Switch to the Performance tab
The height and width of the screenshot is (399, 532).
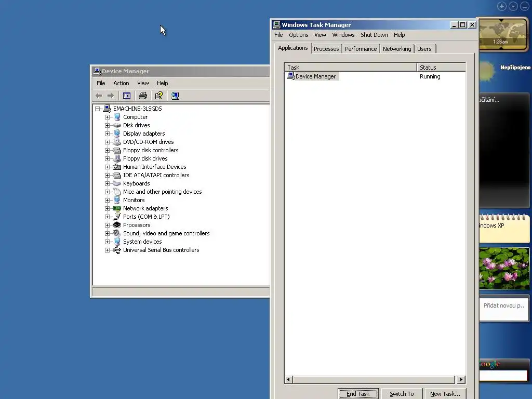click(361, 49)
